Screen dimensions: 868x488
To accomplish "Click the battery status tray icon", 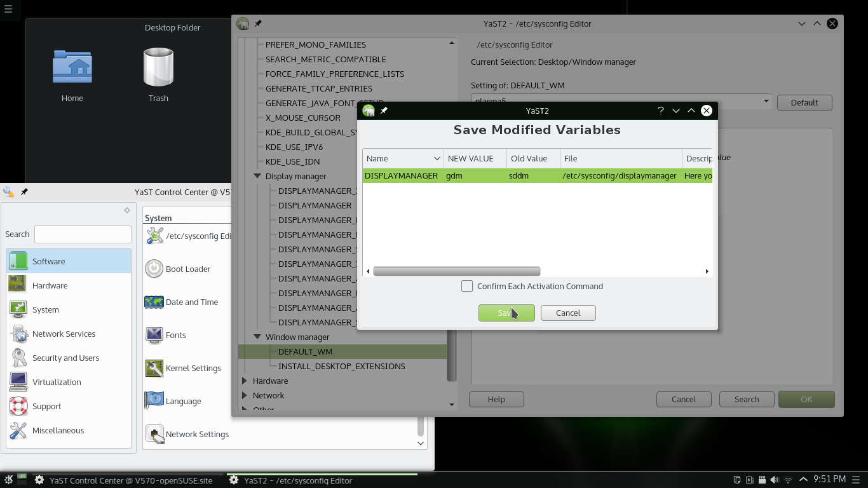I will [x=750, y=480].
